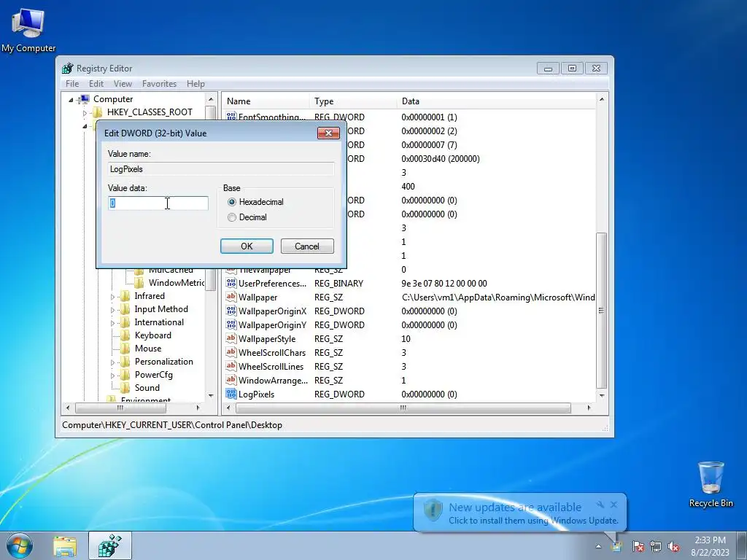The height and width of the screenshot is (560, 747).
Task: Click the FontSmoothing DWORD value icon
Action: [x=231, y=116]
